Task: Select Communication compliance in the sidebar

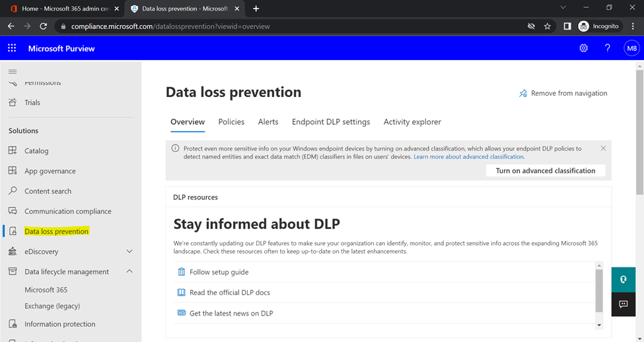Action: point(68,211)
